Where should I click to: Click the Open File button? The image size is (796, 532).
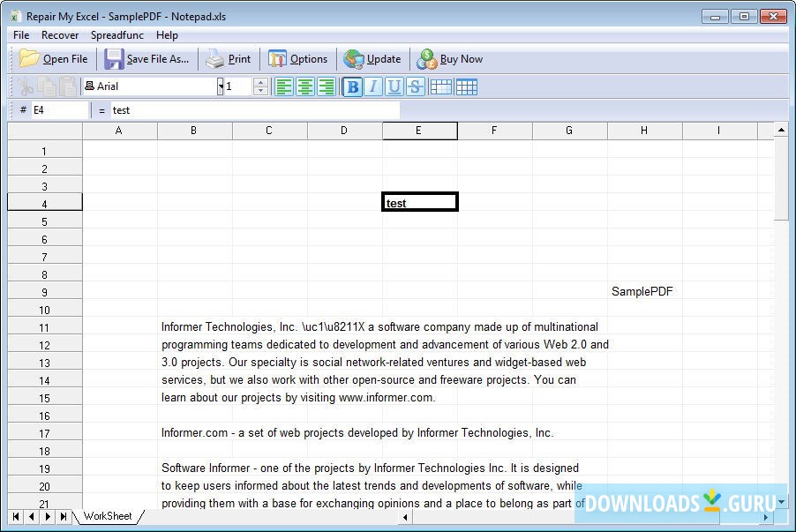(x=53, y=58)
